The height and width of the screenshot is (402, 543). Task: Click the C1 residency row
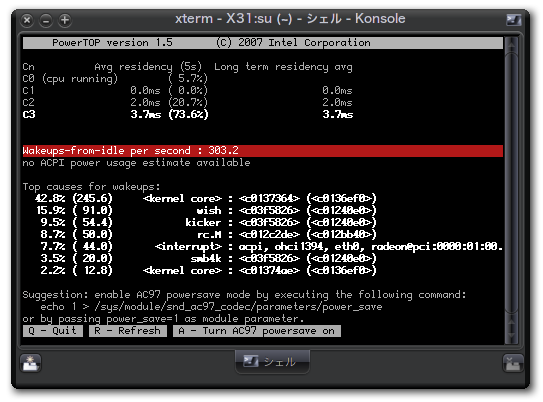(188, 91)
